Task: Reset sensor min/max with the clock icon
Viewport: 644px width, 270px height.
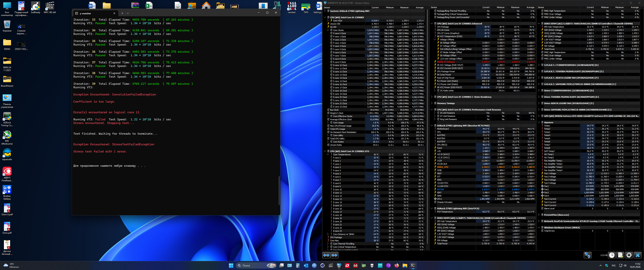Action: click(x=612, y=255)
